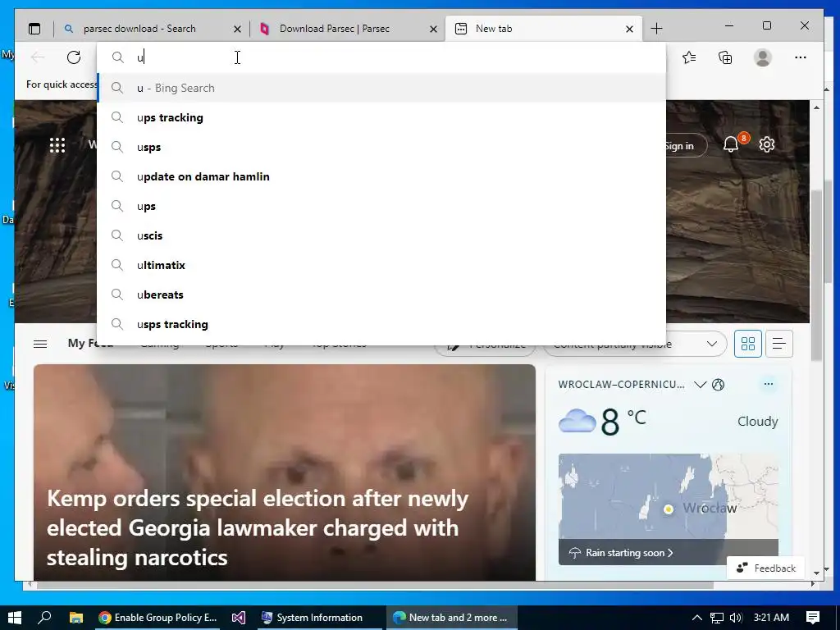Open the network tray icon
Screen dimensions: 840x630
tap(717, 618)
